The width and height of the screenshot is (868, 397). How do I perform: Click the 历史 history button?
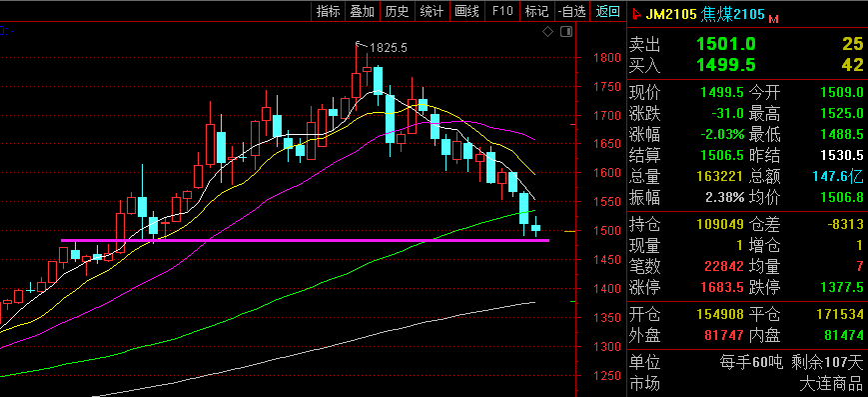(x=397, y=11)
